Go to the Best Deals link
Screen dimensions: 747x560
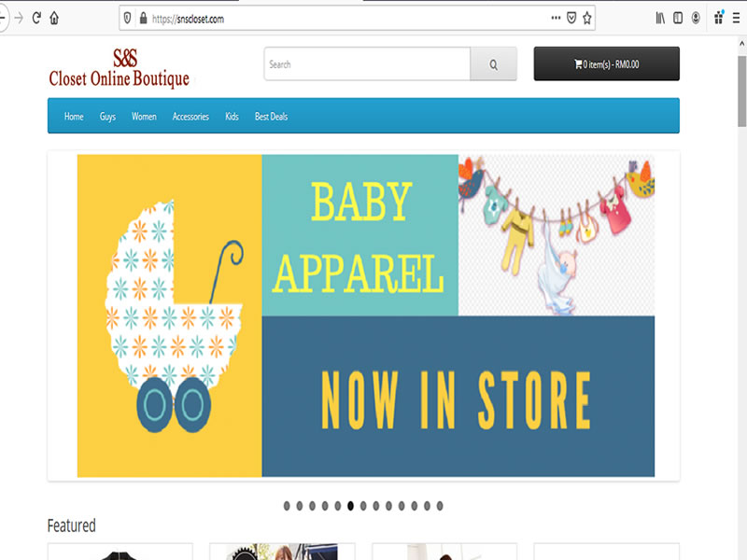point(271,116)
